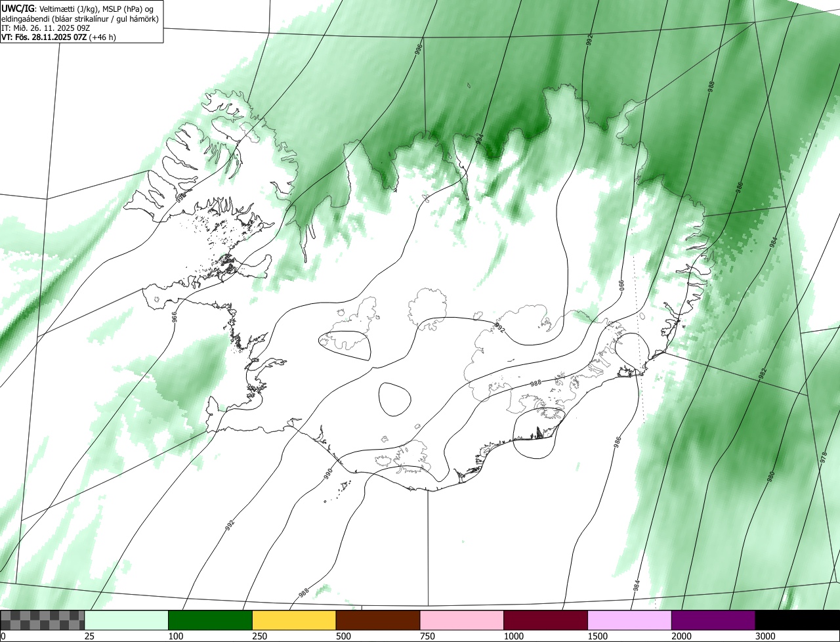Click the light green 25–100 legend swatch
The image size is (840, 642).
pyautogui.click(x=127, y=620)
